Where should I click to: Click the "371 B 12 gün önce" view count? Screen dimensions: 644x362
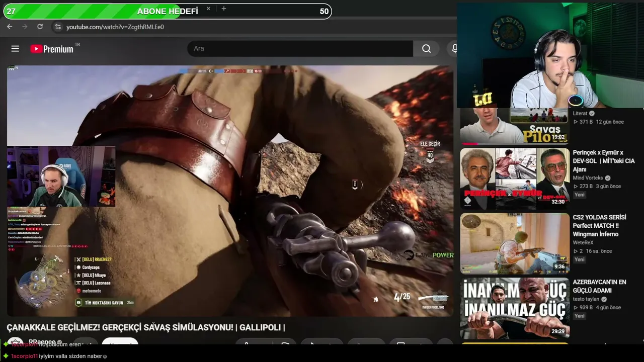(x=598, y=122)
